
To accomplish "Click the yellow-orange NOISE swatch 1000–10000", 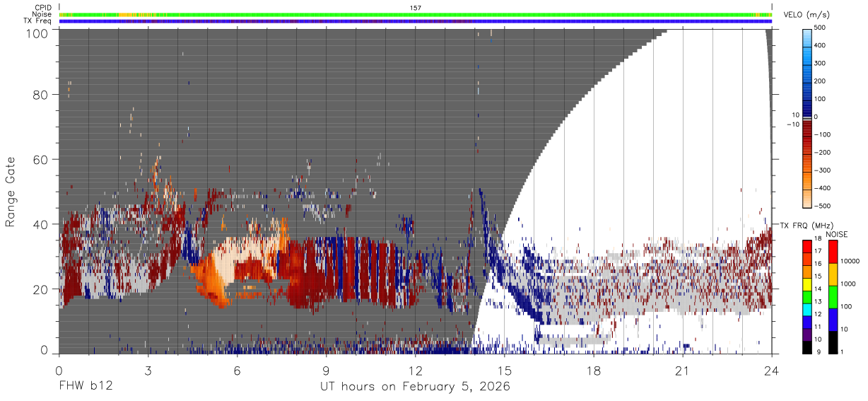I will [832, 274].
